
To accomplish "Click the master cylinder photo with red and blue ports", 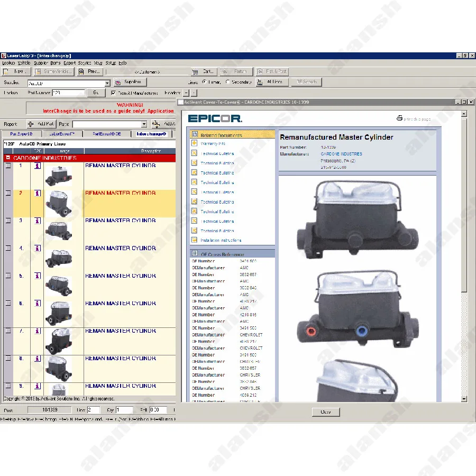I will (x=358, y=309).
